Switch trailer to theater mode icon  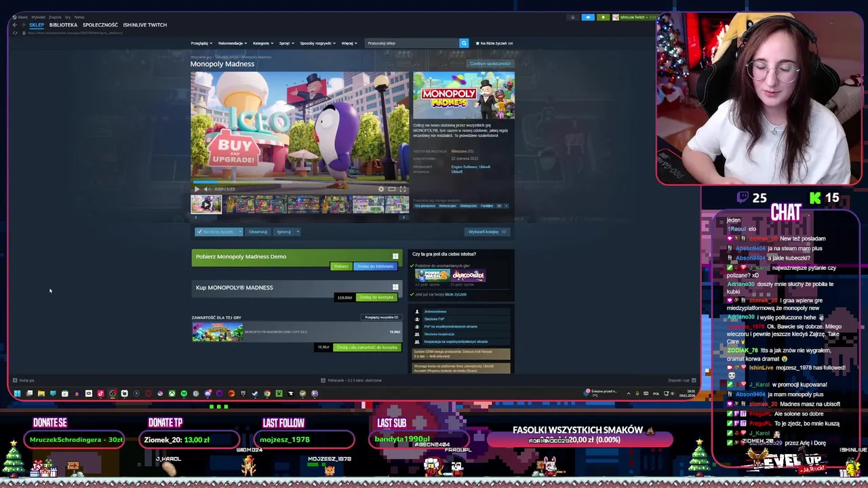pos(391,189)
